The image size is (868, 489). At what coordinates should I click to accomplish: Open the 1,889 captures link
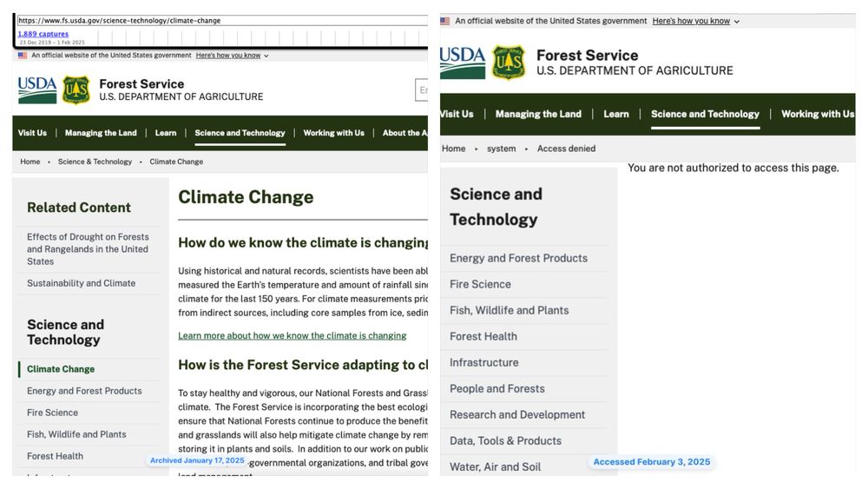[43, 34]
